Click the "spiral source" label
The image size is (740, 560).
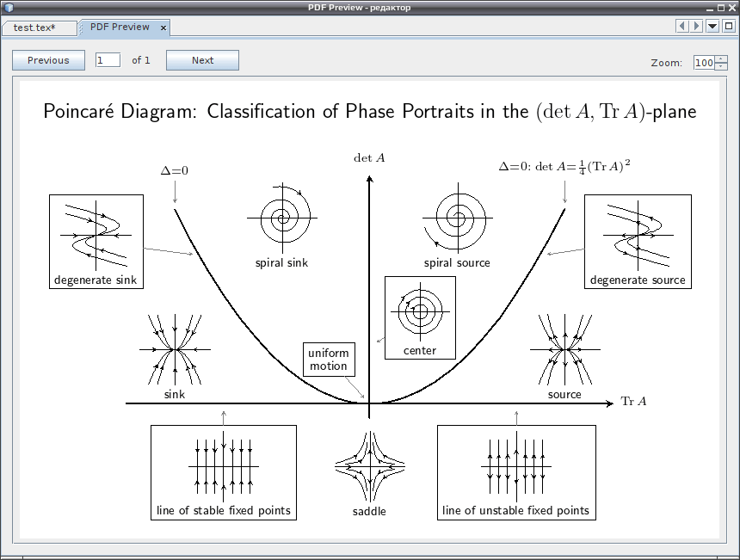point(457,262)
